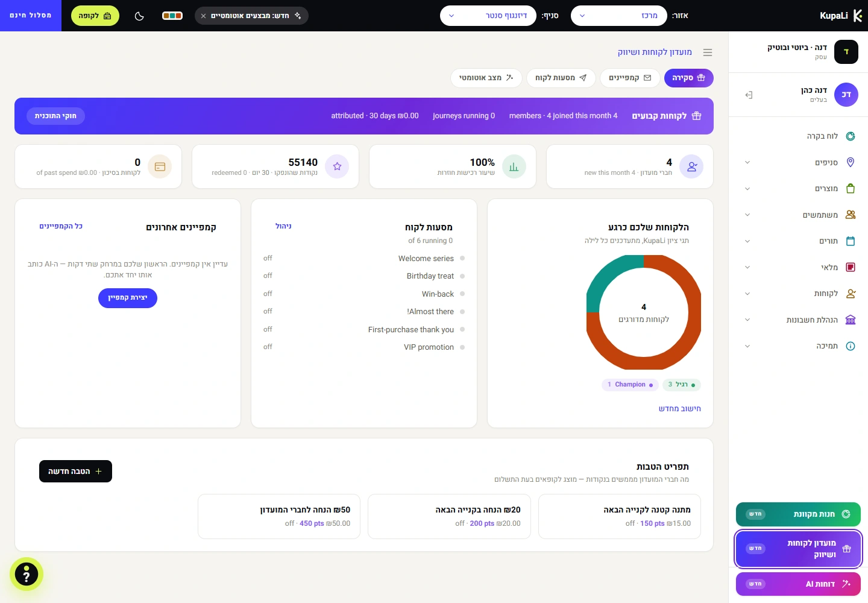Select the רגיל regular segment chip
868x603 pixels.
click(681, 385)
